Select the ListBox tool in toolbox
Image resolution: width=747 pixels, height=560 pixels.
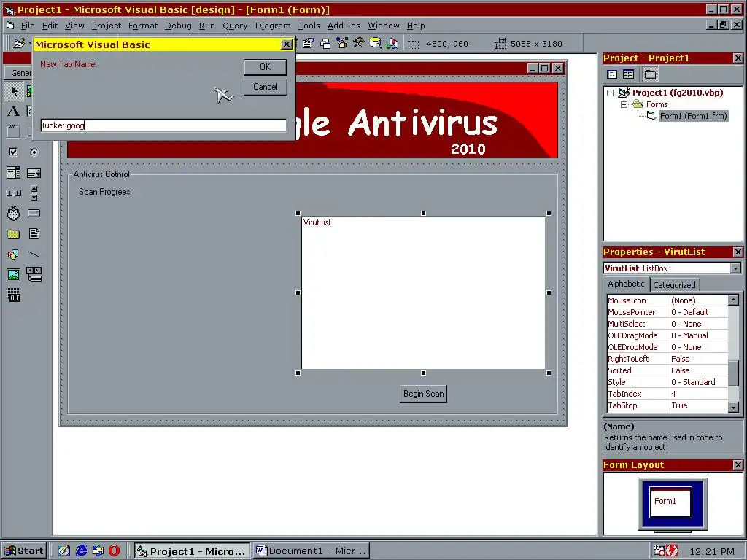[x=34, y=172]
